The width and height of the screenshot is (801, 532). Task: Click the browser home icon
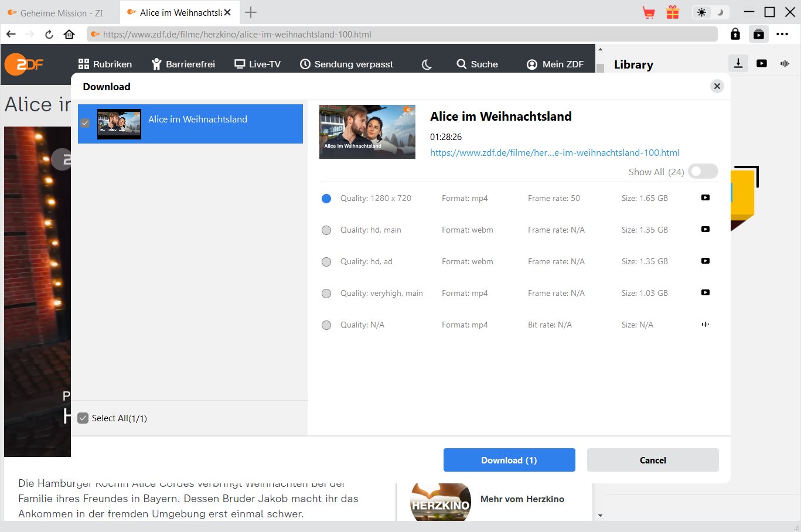click(x=69, y=34)
